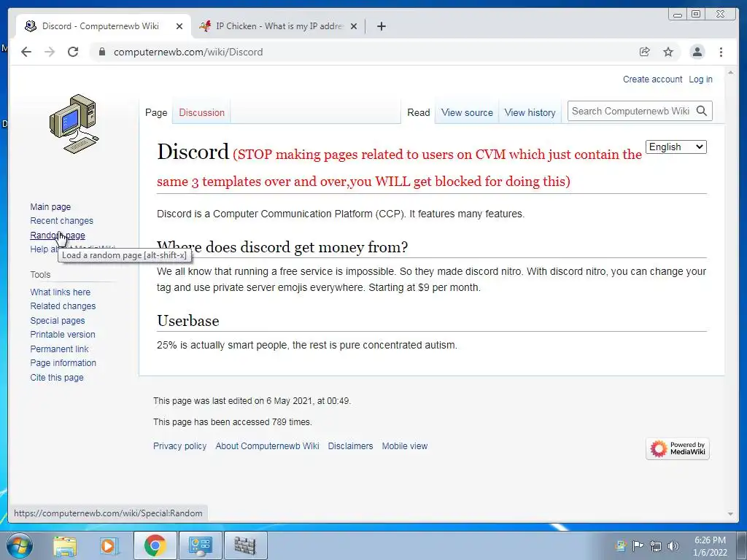Select the Page tab
Viewport: 747px width, 560px height.
[x=156, y=112]
